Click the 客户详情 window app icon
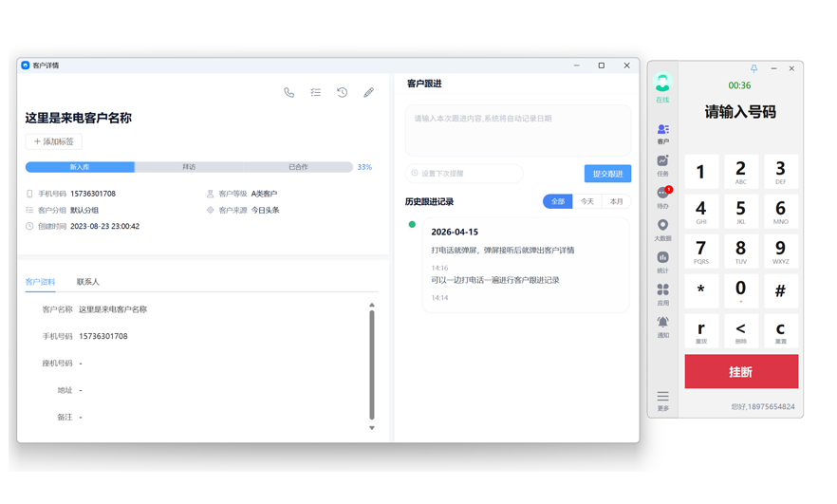 (x=25, y=65)
